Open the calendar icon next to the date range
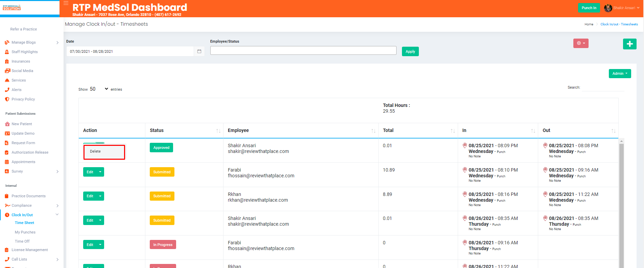The image size is (644, 268). click(x=199, y=51)
